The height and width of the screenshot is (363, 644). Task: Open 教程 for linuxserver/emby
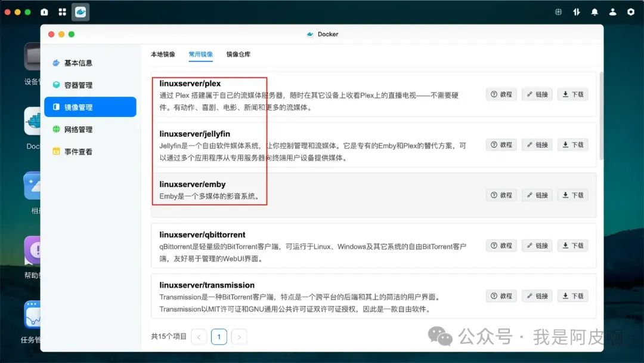(x=501, y=195)
